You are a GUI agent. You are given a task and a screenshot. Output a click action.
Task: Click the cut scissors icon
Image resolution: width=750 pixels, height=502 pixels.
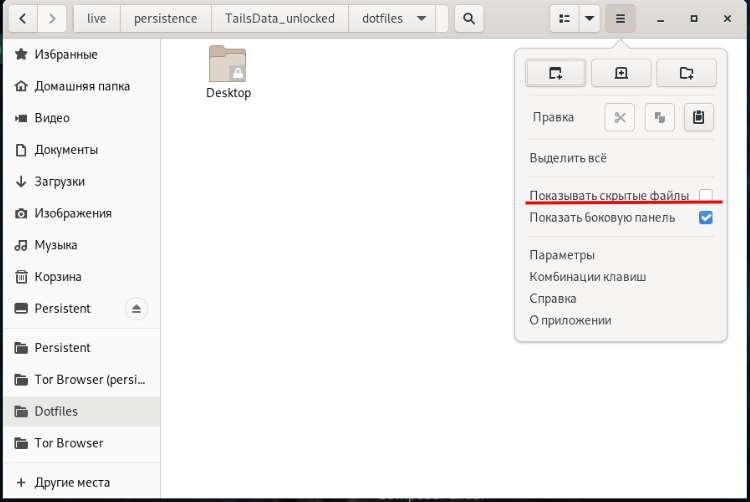(x=620, y=117)
